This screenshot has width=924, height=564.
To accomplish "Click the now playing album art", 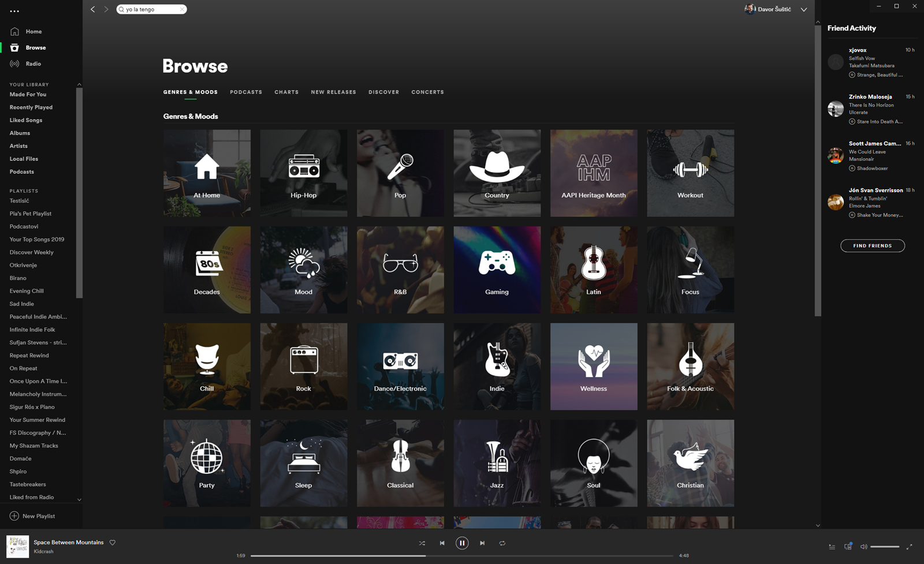I will tap(17, 546).
